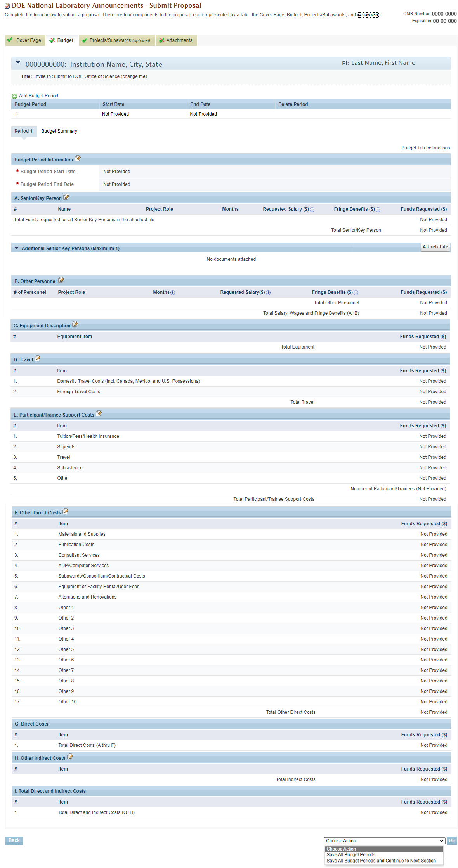458x868 pixels.
Task: Select Save All Budget Periods option
Action: point(351,855)
